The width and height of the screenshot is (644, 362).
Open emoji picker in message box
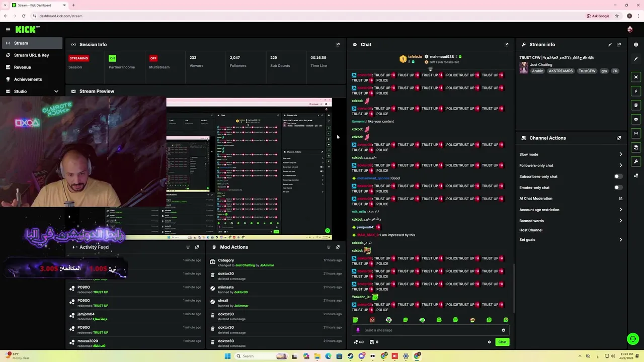(503, 330)
